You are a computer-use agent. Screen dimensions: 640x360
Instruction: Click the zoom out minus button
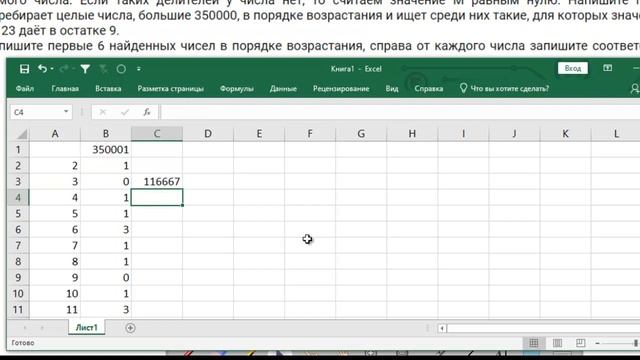(x=598, y=343)
